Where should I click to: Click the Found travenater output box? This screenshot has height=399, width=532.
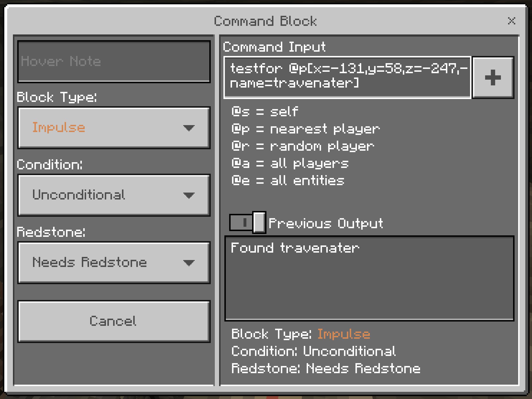369,278
